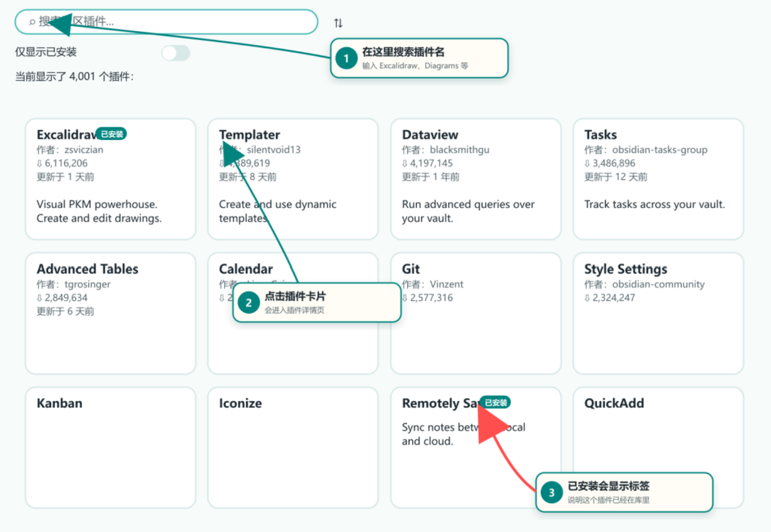
Task: Click the installed badge on Remotely Save
Action: [x=496, y=402]
